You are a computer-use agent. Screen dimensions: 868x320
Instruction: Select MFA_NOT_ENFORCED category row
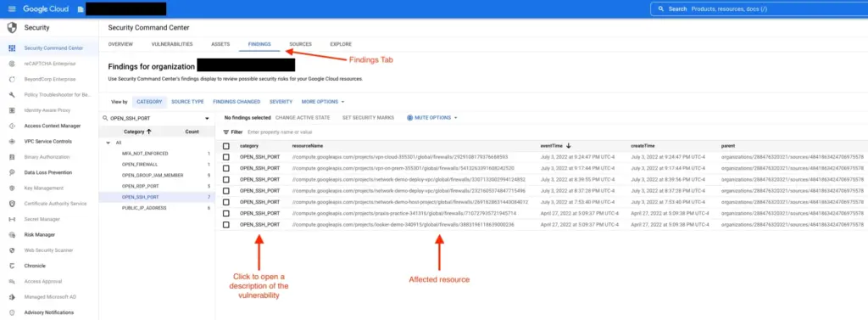(x=157, y=153)
